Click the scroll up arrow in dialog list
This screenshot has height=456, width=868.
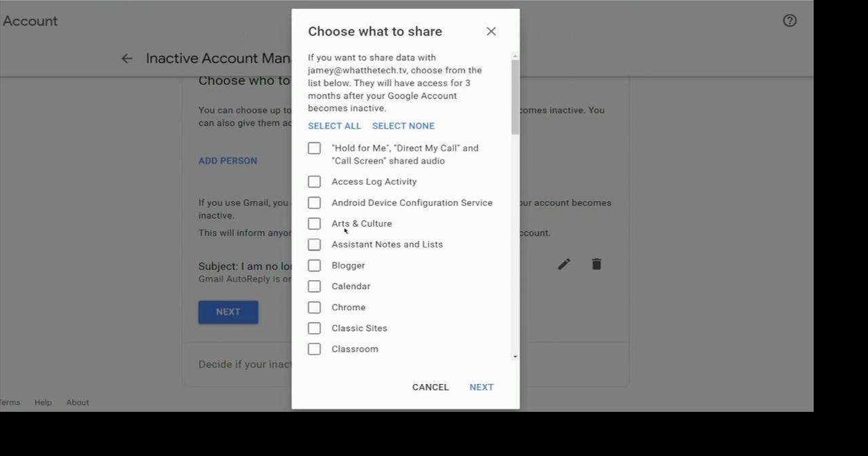coord(515,56)
